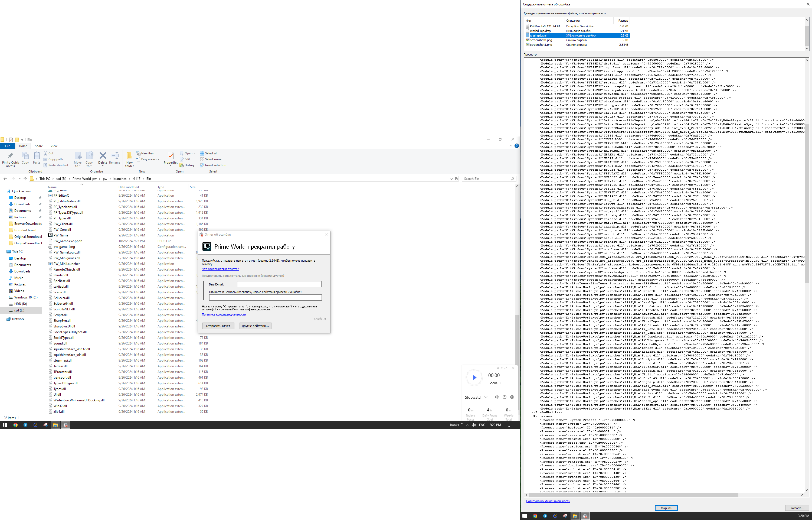Open Chrome from the left taskbar
The height and width of the screenshot is (520, 812).
(x=15, y=425)
